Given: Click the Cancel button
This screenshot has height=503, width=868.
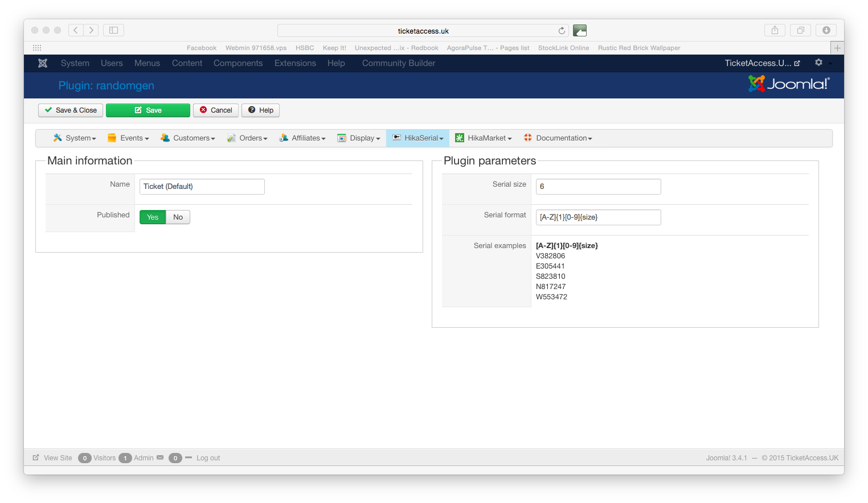Looking at the screenshot, I should point(216,110).
